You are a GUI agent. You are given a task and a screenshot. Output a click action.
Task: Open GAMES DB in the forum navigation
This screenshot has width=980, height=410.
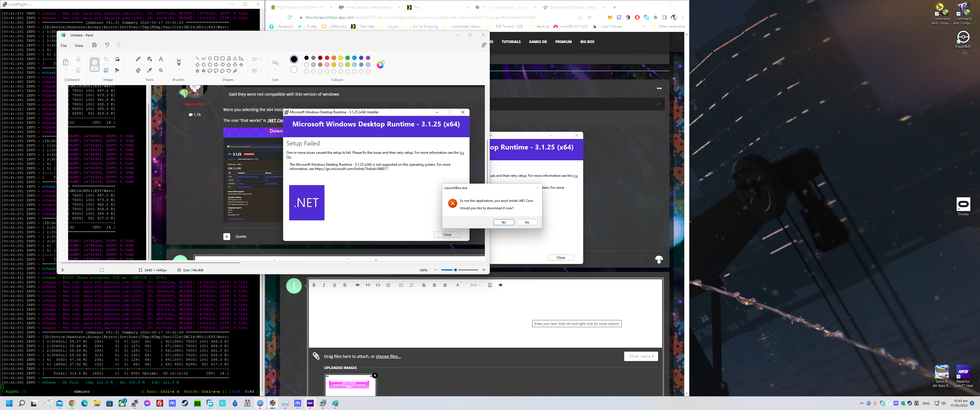[538, 42]
